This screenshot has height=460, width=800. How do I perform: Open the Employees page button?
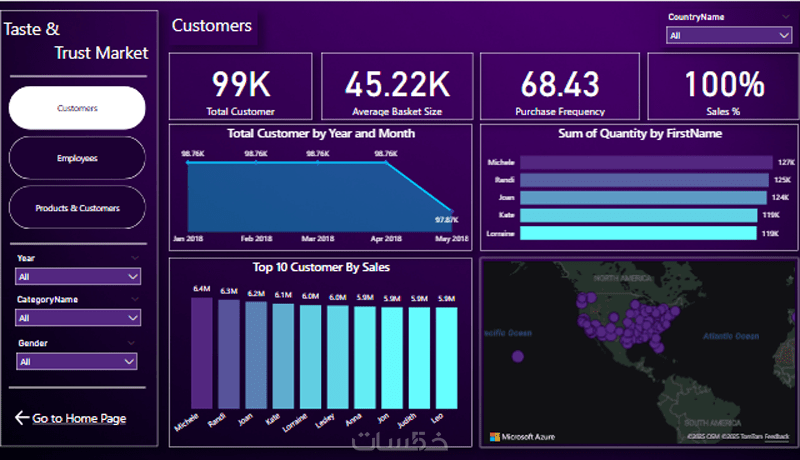click(77, 158)
